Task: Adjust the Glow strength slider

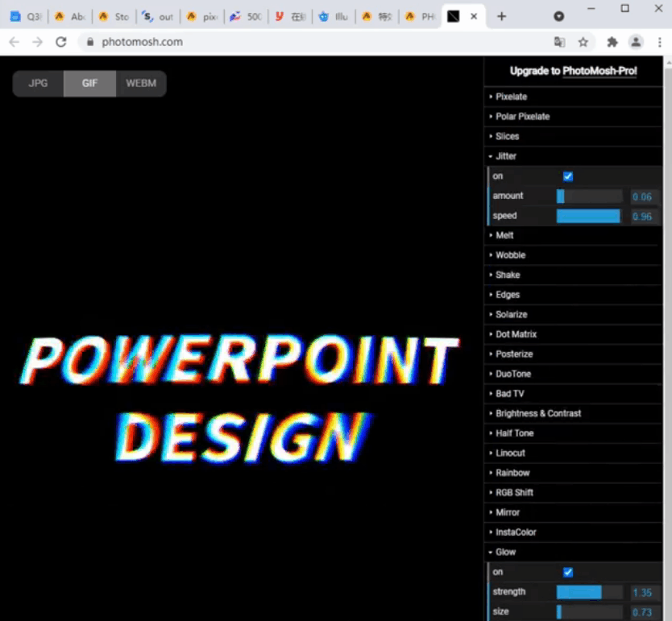Action: tap(589, 592)
